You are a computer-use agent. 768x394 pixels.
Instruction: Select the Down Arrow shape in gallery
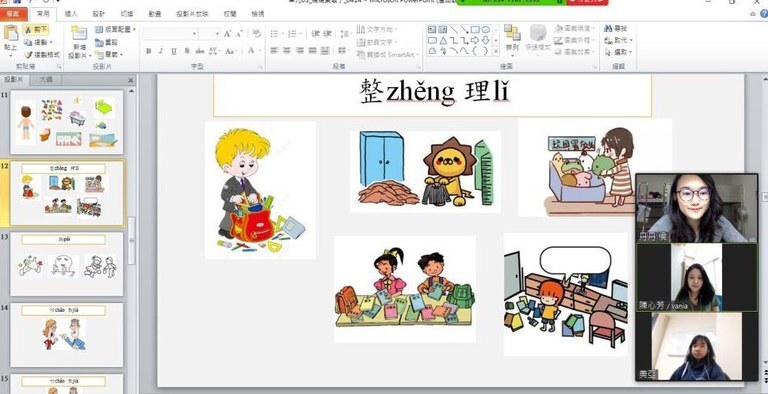[485, 40]
